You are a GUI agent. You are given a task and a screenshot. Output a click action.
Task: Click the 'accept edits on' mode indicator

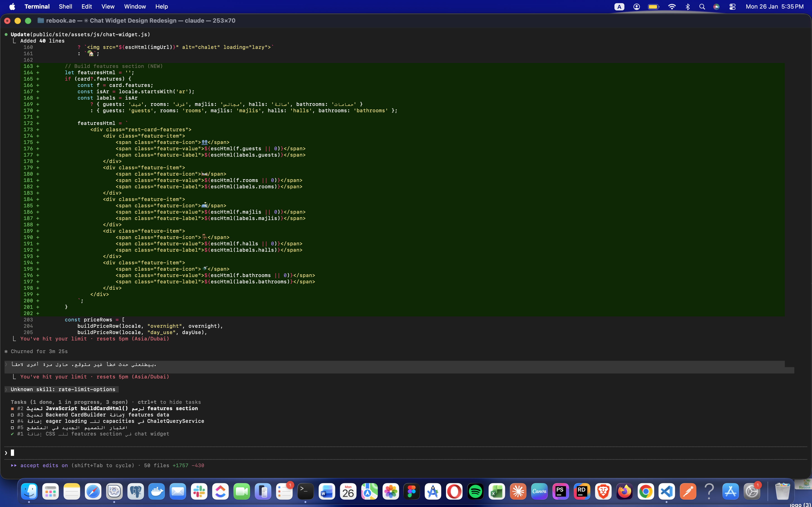tap(44, 465)
